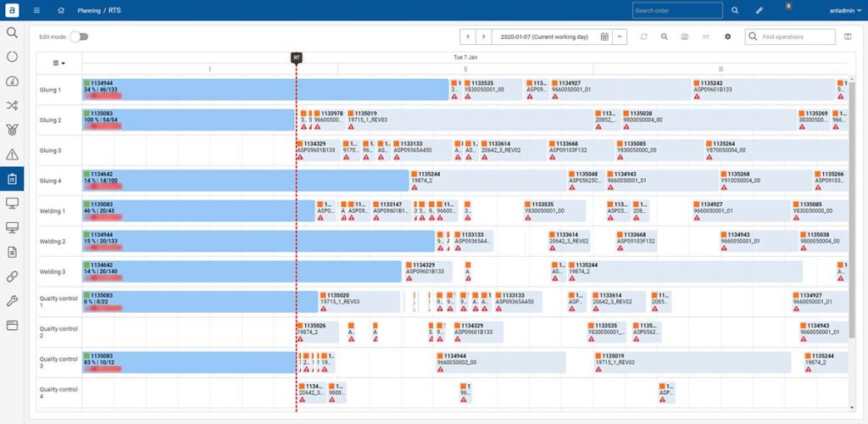
Task: Select operation 1135026 in Quality control 2
Action: click(x=318, y=332)
